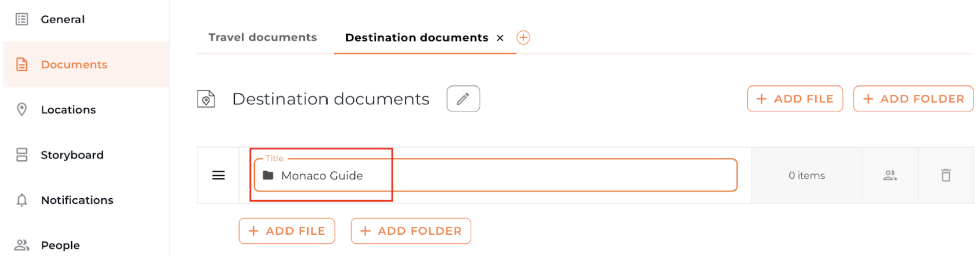Click the Storyboard layout icon
This screenshot has height=259, width=980.
[x=22, y=155]
